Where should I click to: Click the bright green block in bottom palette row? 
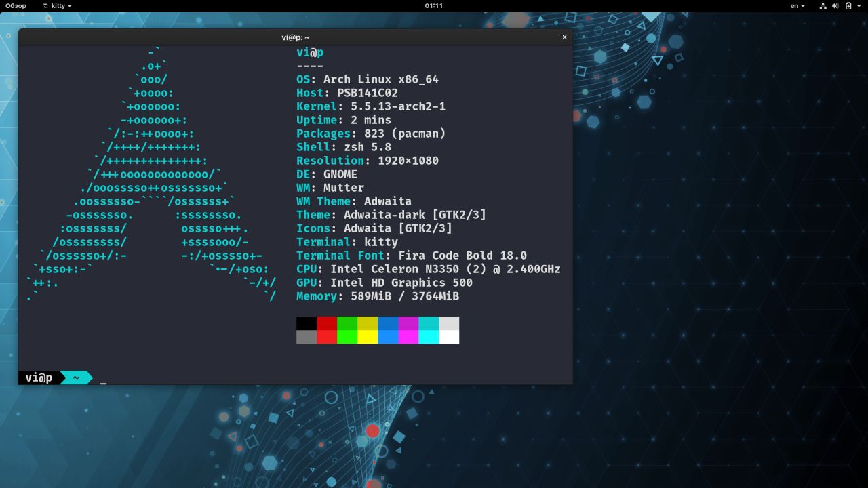point(347,337)
